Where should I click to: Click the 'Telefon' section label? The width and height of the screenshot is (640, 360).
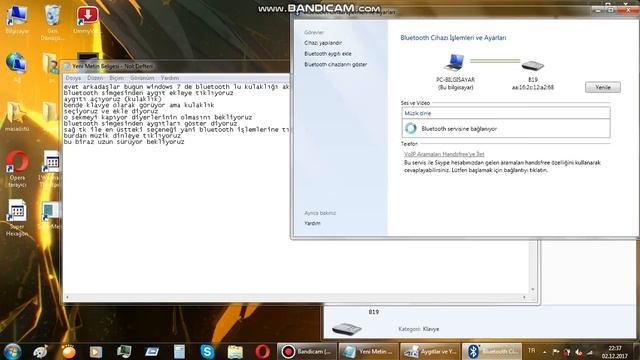click(409, 144)
